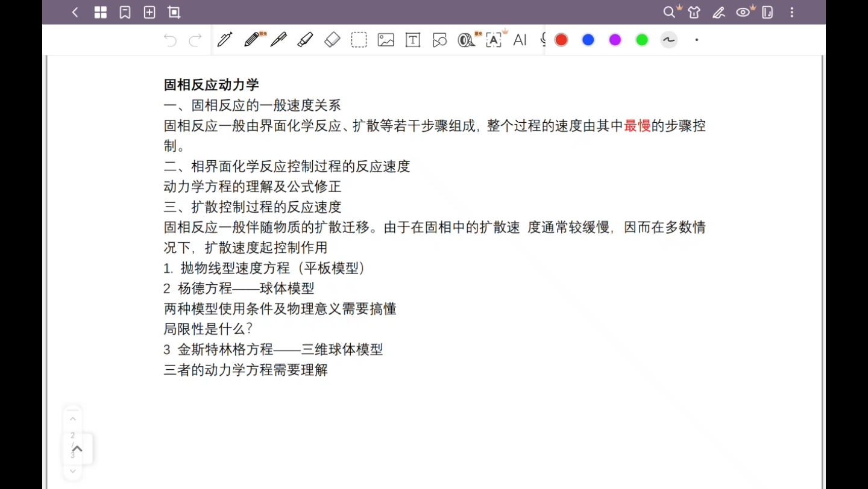868x489 pixels.
Task: Open the split-view notebook icon
Action: tap(767, 12)
